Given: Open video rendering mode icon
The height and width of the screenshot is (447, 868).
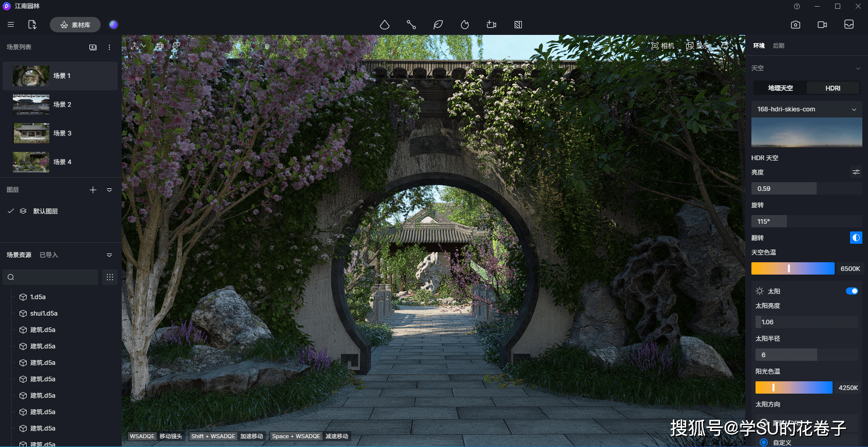Looking at the screenshot, I should pyautogui.click(x=822, y=25).
